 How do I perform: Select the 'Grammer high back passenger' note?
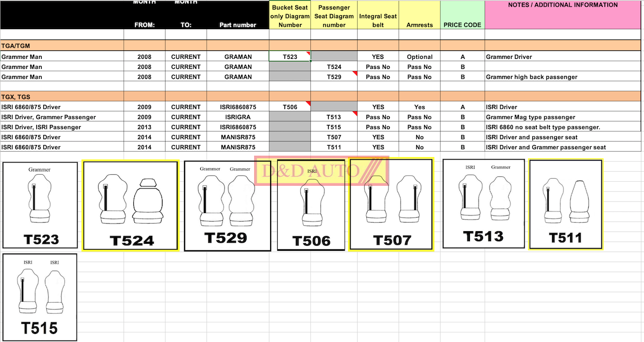pyautogui.click(x=563, y=77)
